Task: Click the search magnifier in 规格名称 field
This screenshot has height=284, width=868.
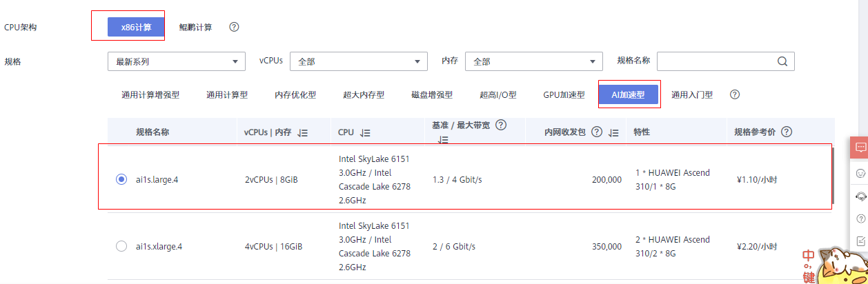Action: [782, 61]
